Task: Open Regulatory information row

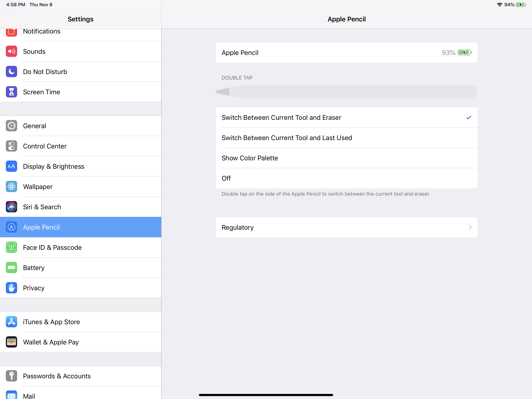Action: (x=347, y=227)
